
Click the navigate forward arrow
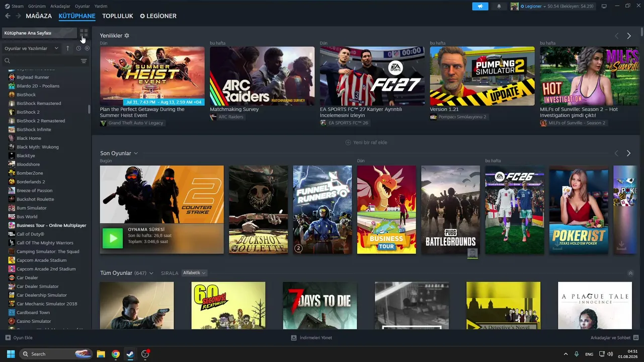pos(18,16)
